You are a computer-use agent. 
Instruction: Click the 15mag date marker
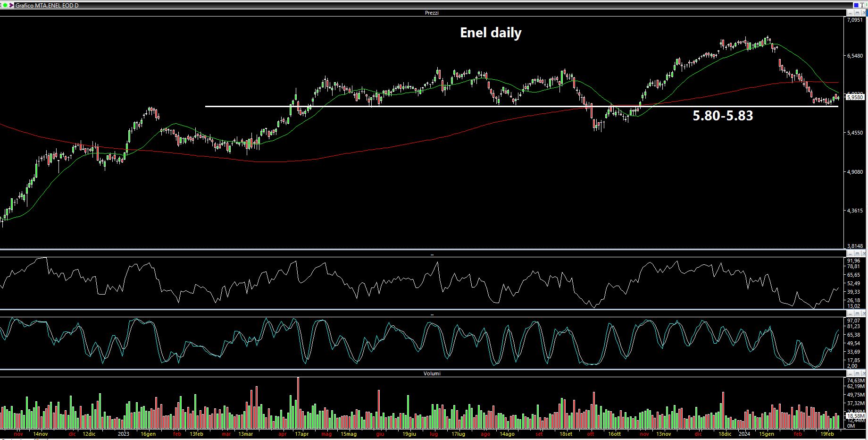(x=348, y=434)
